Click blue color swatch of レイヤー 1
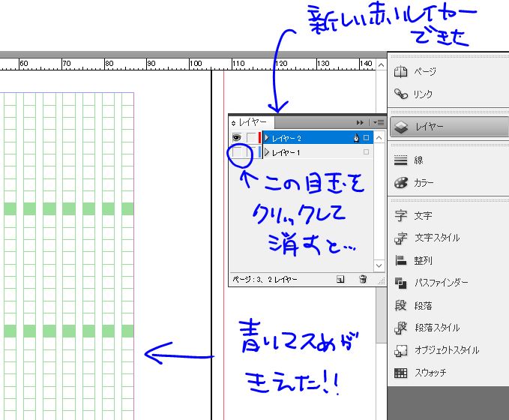 pos(259,151)
